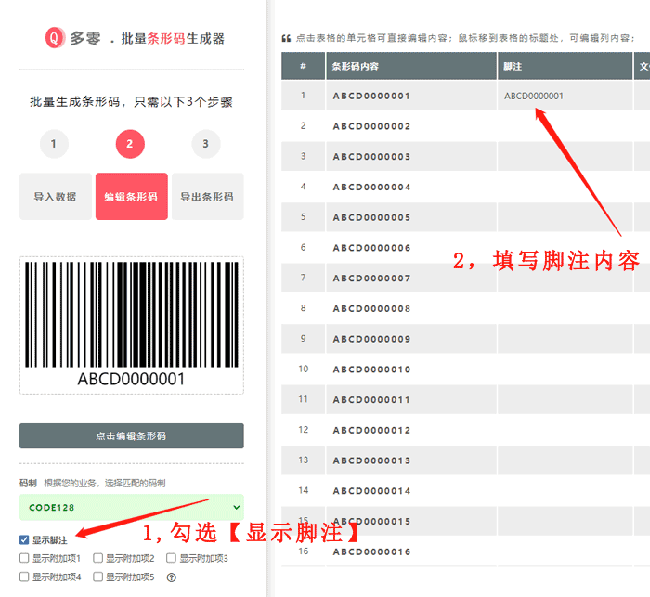
Task: Edit the footnote cell showing ABCD0000001
Action: pyautogui.click(x=565, y=96)
